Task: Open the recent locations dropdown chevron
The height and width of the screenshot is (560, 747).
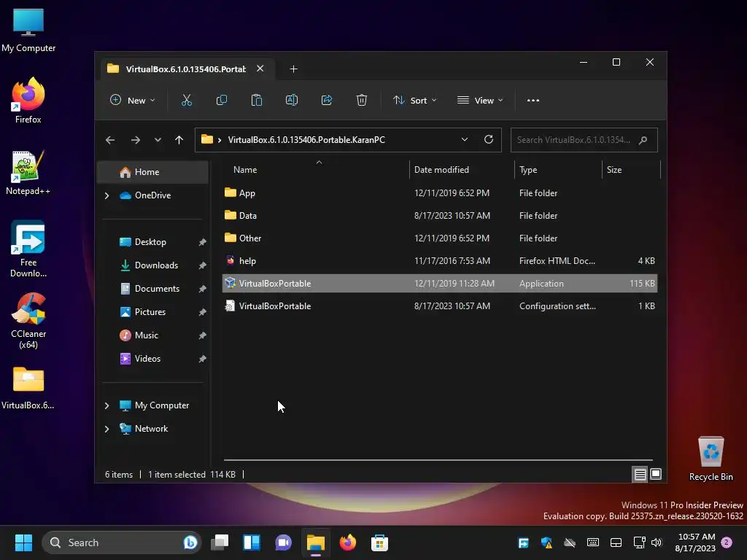Action: [158, 140]
